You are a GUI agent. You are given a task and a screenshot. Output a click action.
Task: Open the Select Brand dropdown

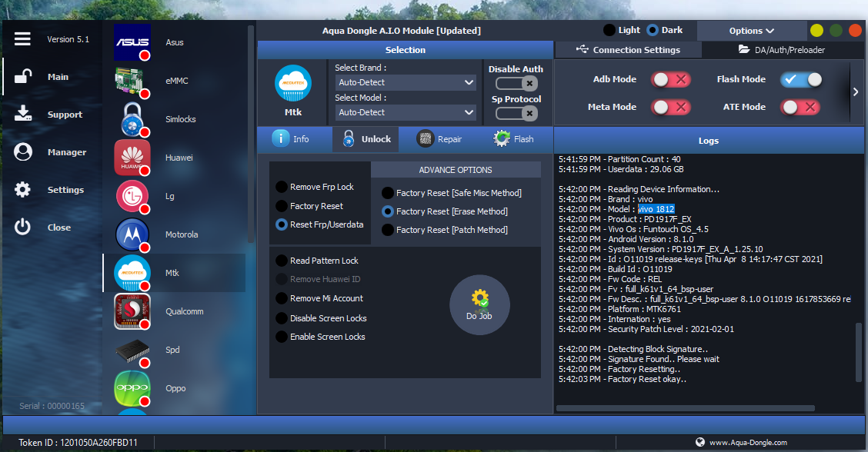(x=406, y=82)
